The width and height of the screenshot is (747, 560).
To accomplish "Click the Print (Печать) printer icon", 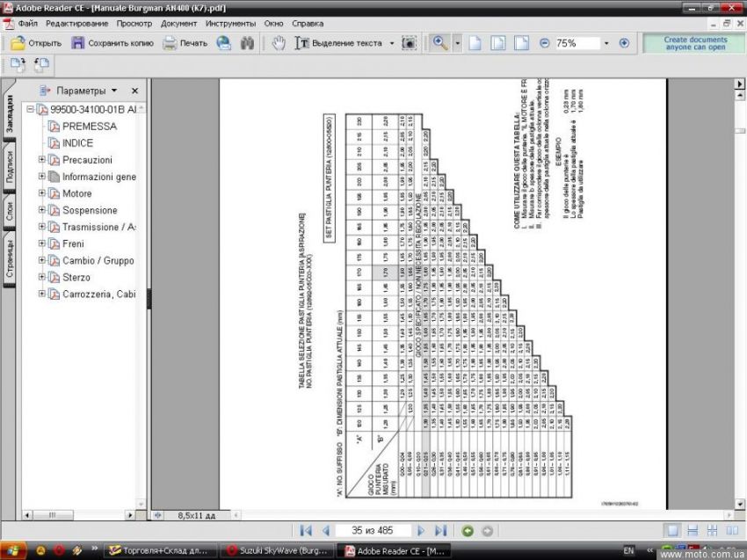I will click(170, 42).
